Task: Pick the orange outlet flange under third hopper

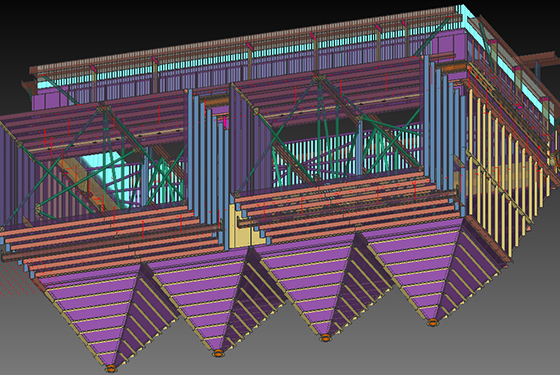Action: [x=325, y=338]
